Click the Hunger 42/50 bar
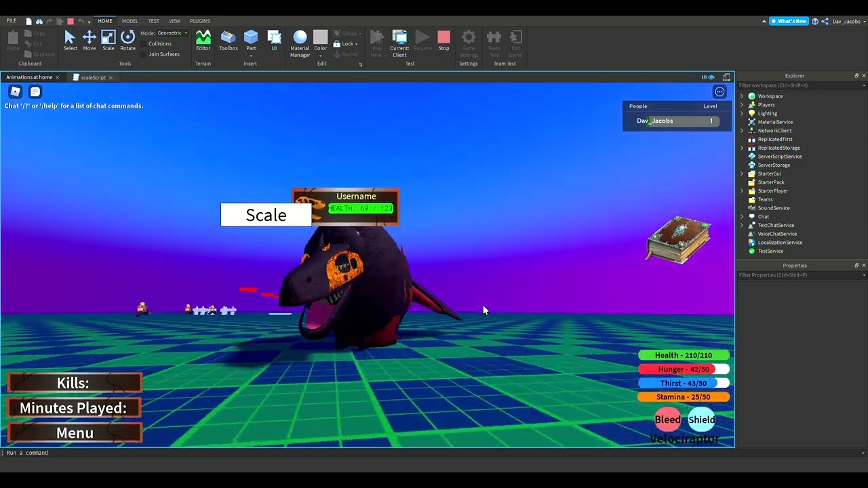The height and width of the screenshot is (488, 868). 684,369
